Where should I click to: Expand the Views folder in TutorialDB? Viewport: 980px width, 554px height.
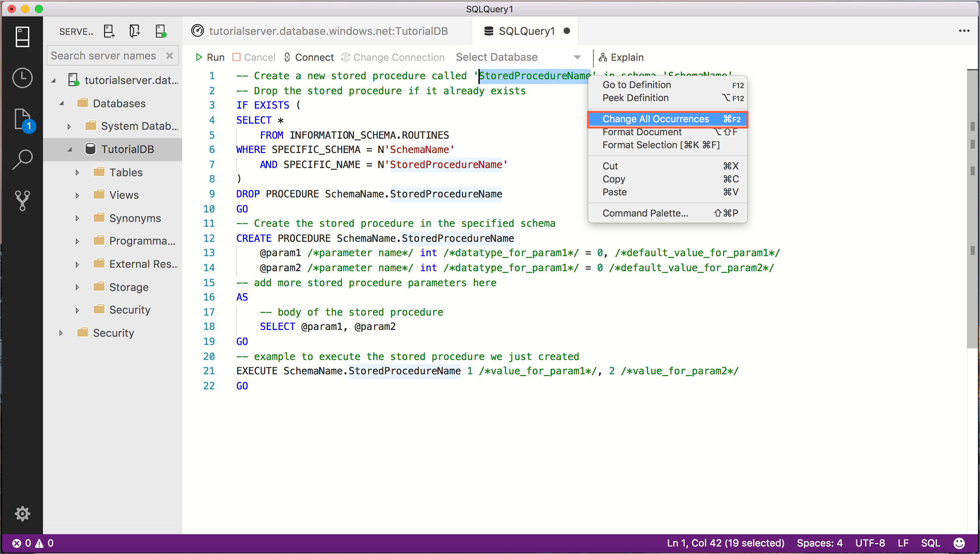coord(77,195)
